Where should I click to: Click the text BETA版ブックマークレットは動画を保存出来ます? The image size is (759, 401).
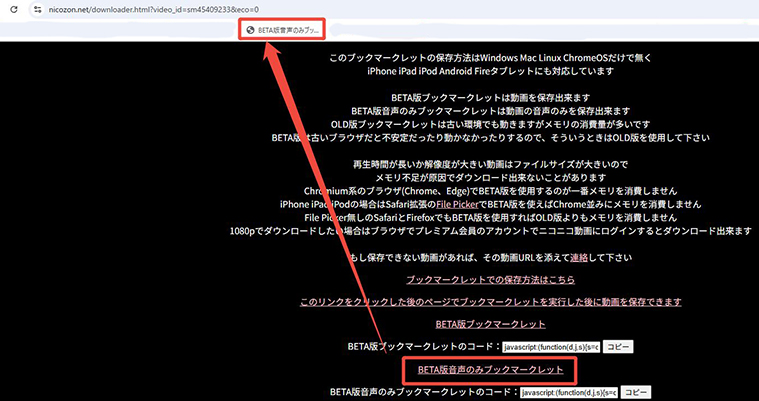pos(490,97)
